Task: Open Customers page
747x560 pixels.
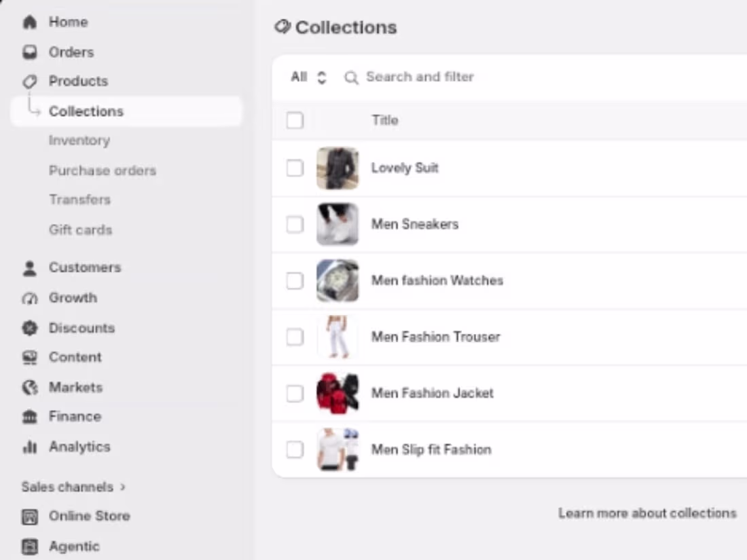Action: pyautogui.click(x=85, y=267)
